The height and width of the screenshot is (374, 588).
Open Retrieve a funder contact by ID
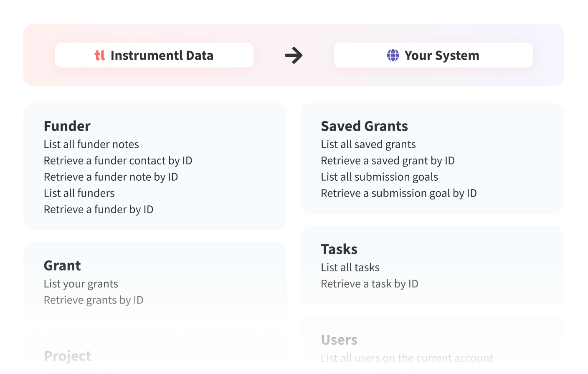pos(118,161)
